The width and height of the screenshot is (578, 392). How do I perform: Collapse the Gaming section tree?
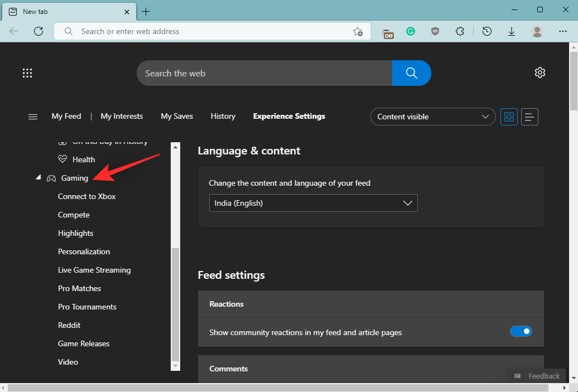pos(38,177)
